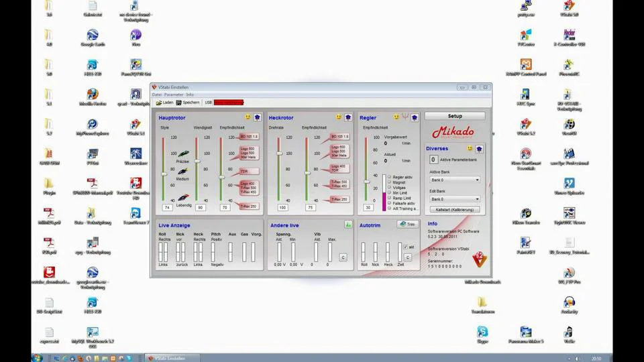This screenshot has height=362, width=644.
Task: Click the Heckrotor Drehrate slider handle
Action: [279, 153]
